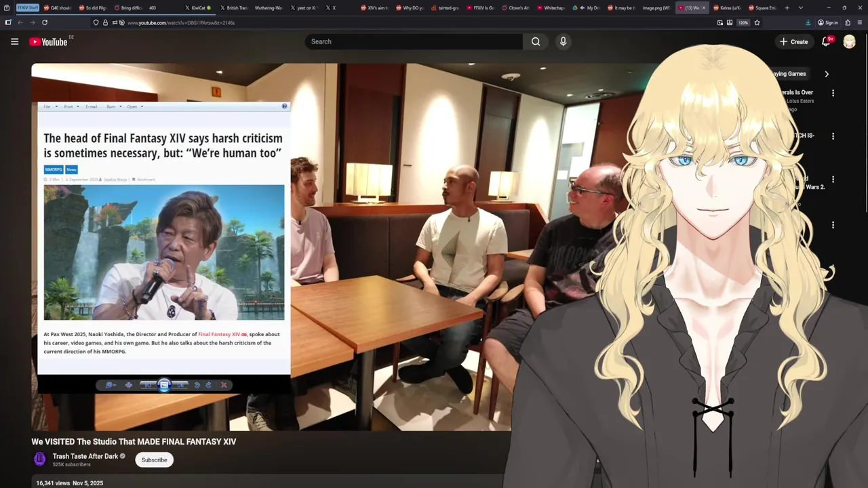Screen dimensions: 868x488
Task: Open the browser application hamburger menu
Action: click(859, 22)
